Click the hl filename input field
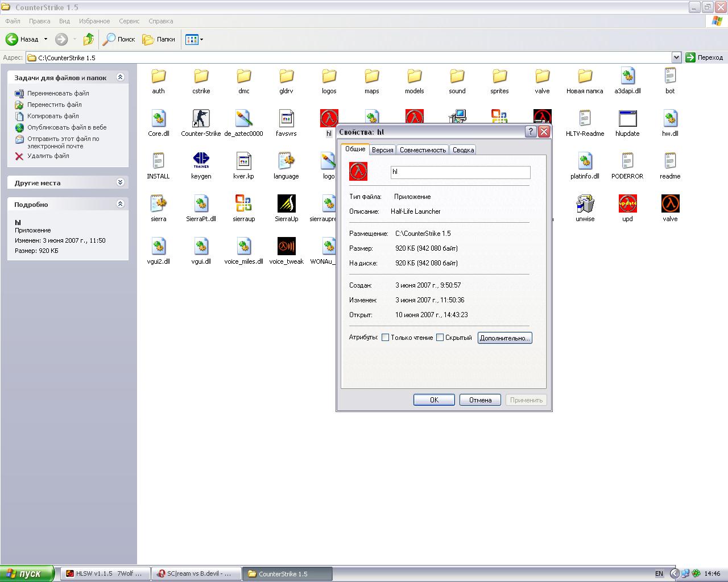Screen dimensions: 728x582 pyautogui.click(x=461, y=172)
